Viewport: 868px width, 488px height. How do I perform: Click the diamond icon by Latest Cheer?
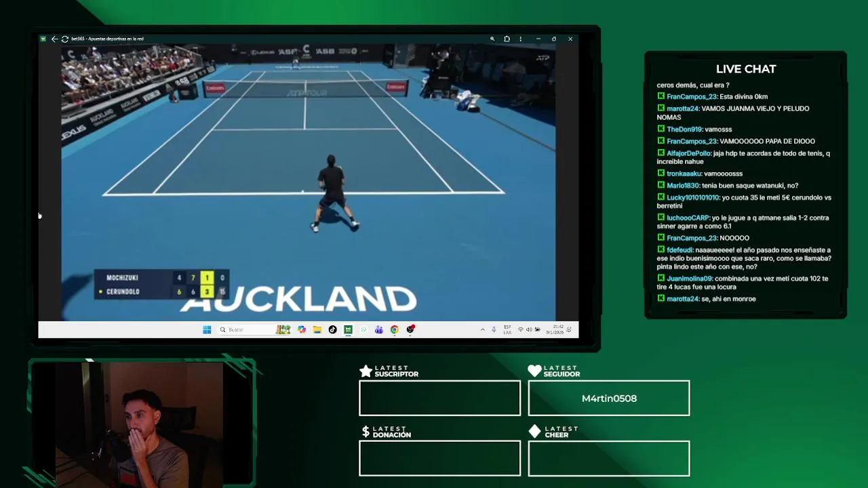534,431
